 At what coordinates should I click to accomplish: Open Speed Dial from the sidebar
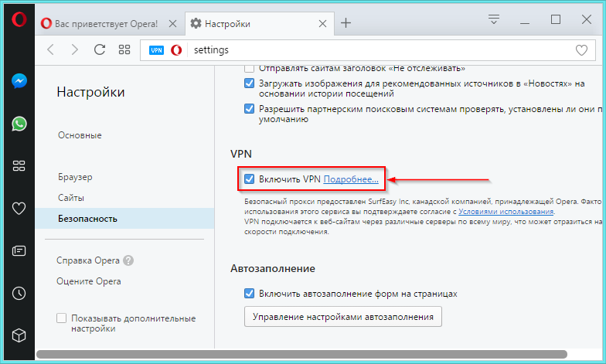19,165
